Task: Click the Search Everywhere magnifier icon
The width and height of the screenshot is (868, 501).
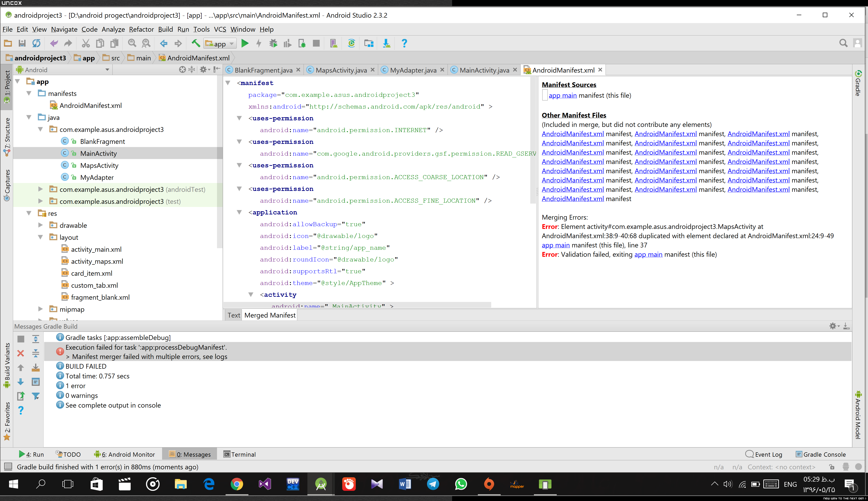Action: [843, 43]
